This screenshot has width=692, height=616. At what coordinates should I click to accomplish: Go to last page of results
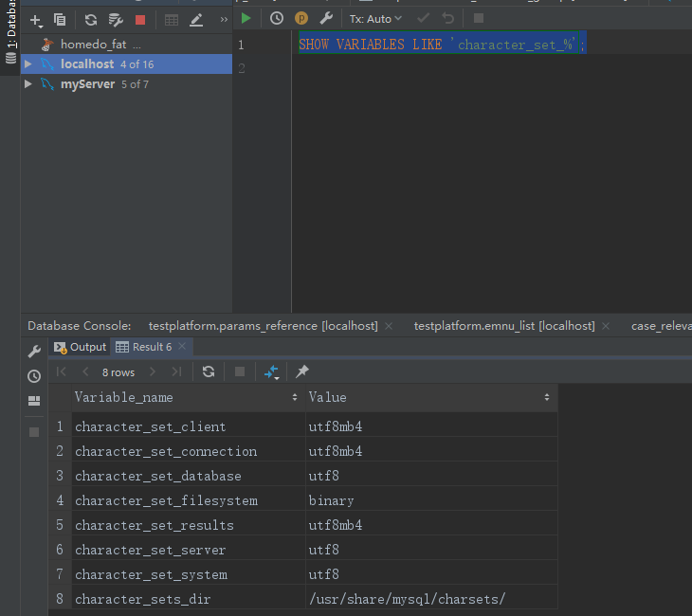tap(176, 371)
